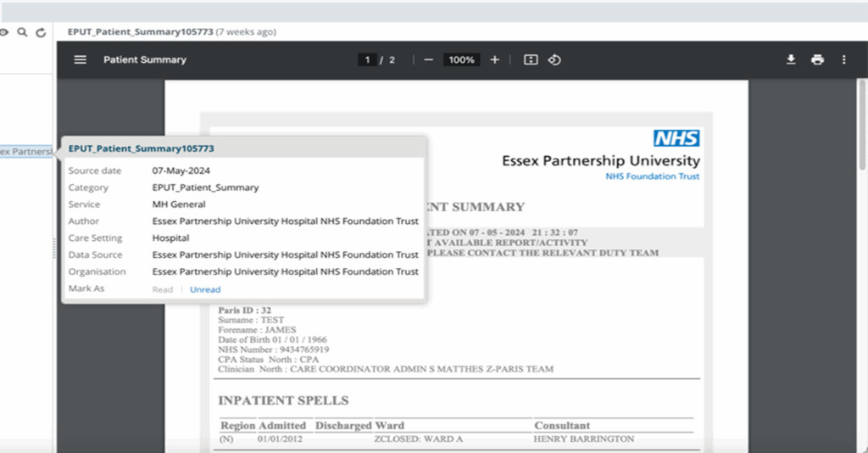Click the 01/01/2012 admitted date cell
Image resolution: width=868 pixels, height=453 pixels.
tap(280, 439)
